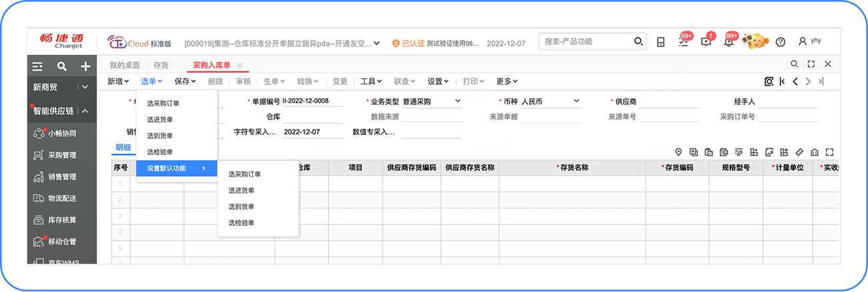This screenshot has height=292, width=868.
Task: Jump to first record using the arrow icon
Action: pos(782,82)
